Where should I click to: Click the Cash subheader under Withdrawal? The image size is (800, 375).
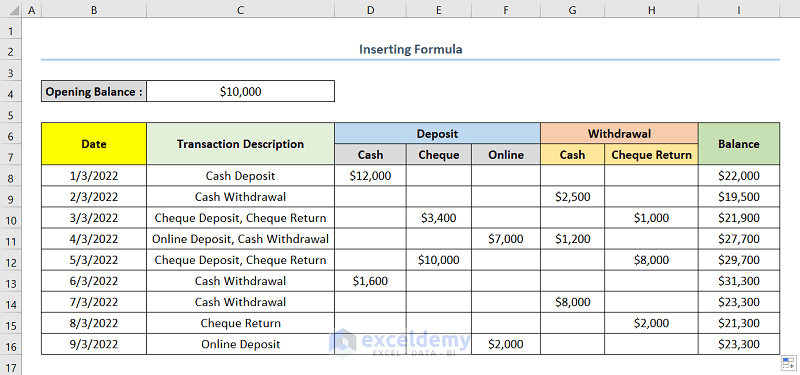pyautogui.click(x=572, y=155)
